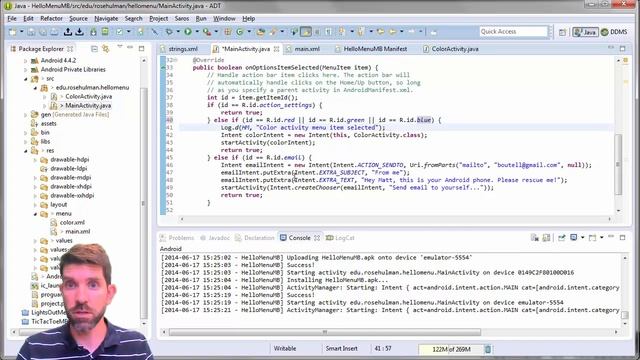
Task: Minimize the Package Explorer view
Action: [130, 48]
